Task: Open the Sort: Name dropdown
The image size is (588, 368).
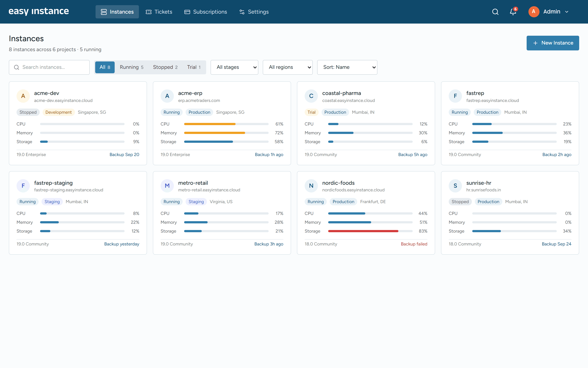Action: pos(347,67)
